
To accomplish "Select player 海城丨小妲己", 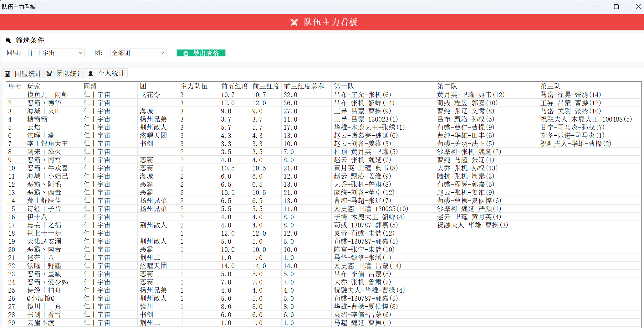I will 48,176.
